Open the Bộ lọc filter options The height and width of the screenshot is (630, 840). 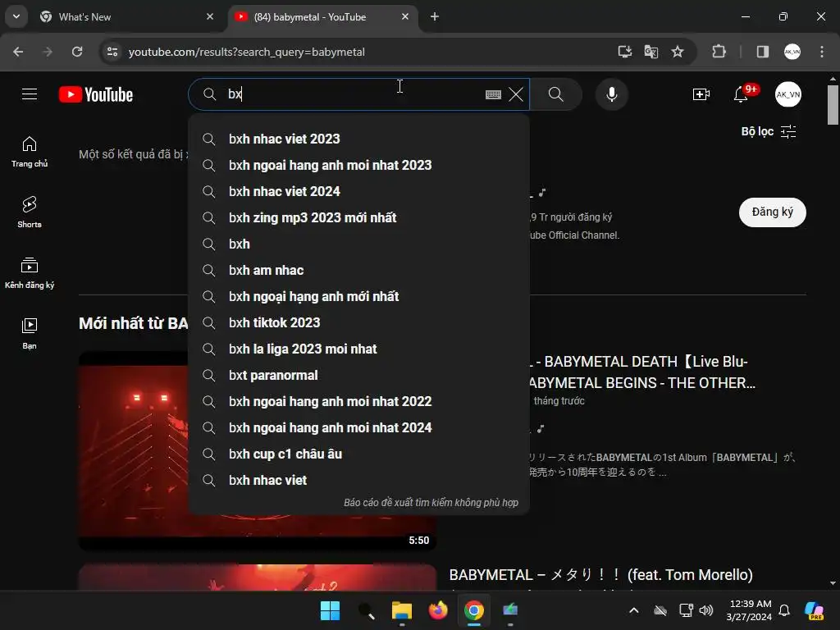[769, 132]
